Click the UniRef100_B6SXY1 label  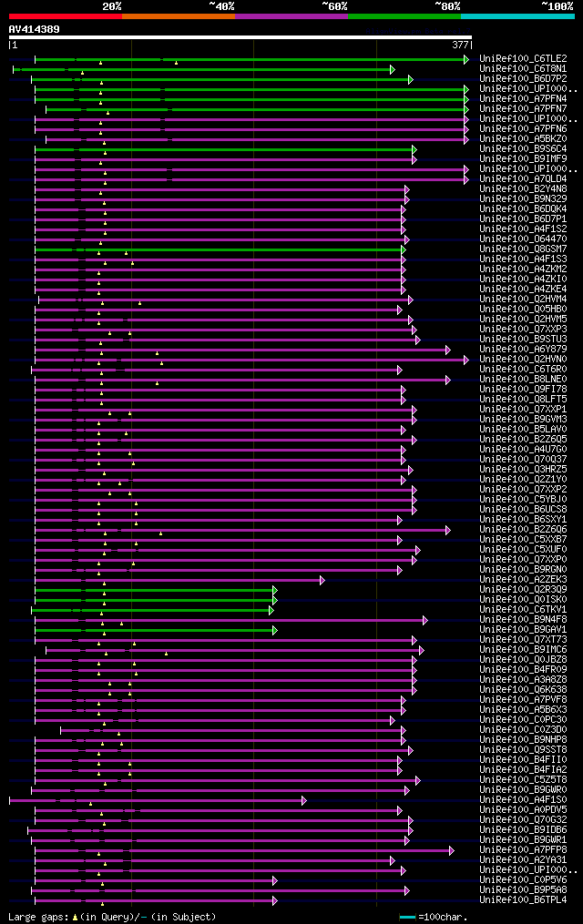coord(523,520)
